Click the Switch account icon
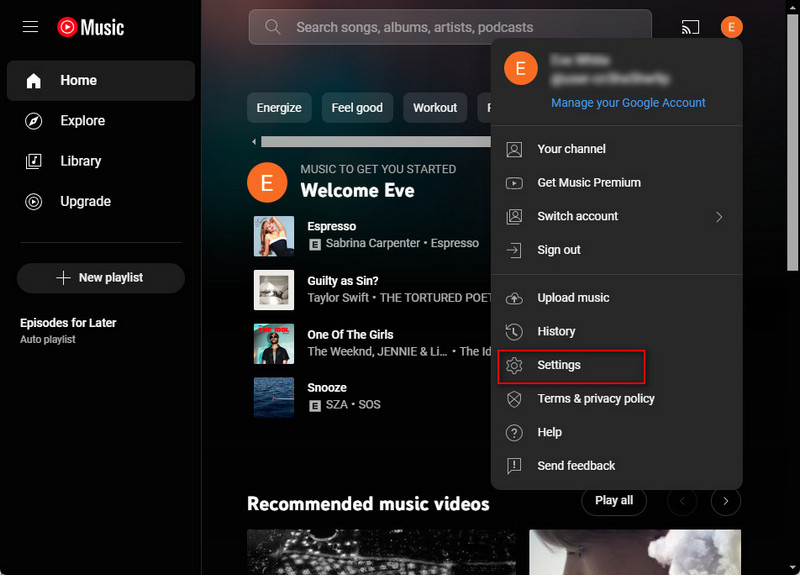Screen dimensions: 800x575 [514, 216]
